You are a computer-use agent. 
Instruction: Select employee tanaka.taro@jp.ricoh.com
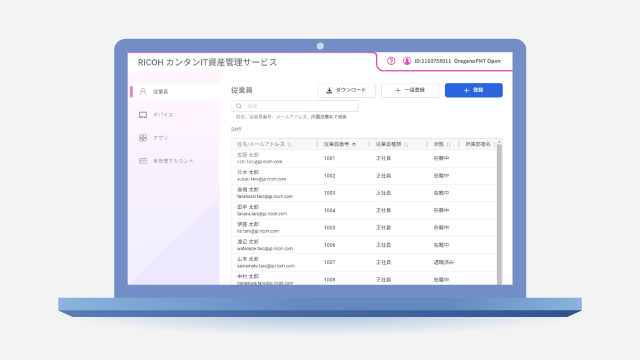pos(262,214)
